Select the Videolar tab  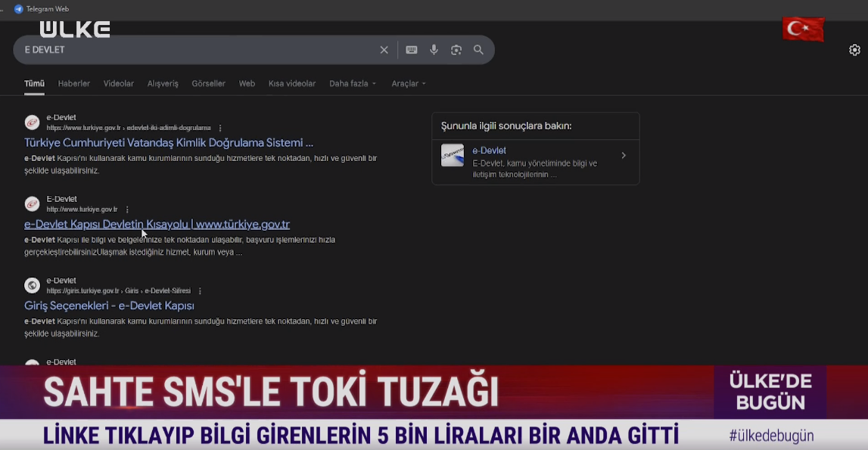tap(119, 84)
